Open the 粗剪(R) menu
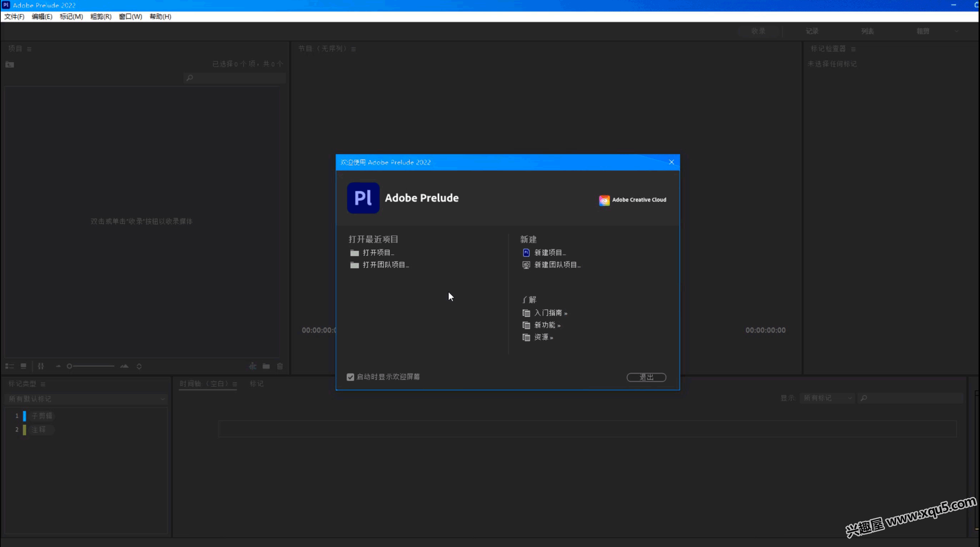 point(101,16)
